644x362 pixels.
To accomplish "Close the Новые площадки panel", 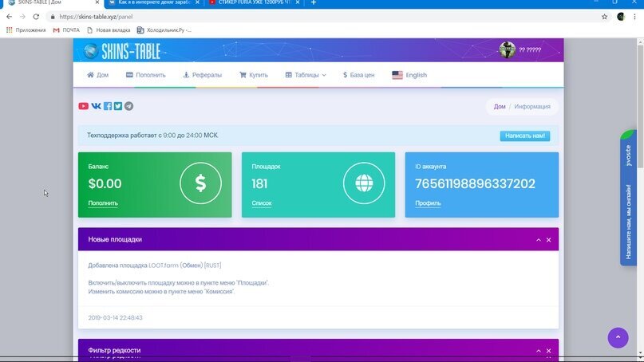I will point(549,240).
